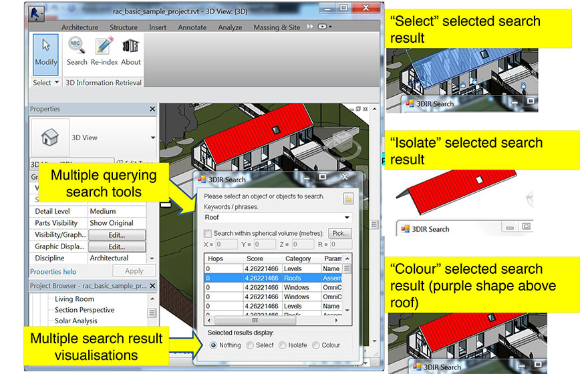This screenshot has height=374, width=588.
Task: Sort results by Category column header
Action: pos(301,258)
